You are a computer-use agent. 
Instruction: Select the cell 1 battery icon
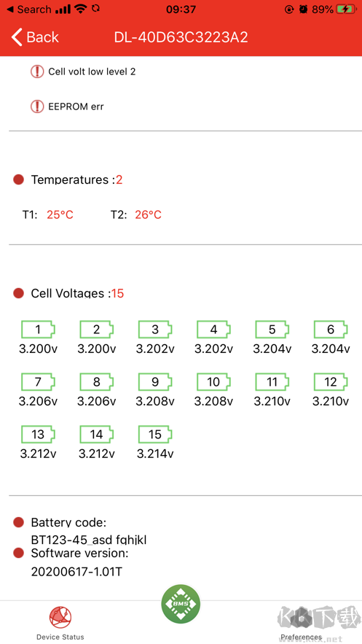[x=38, y=330]
